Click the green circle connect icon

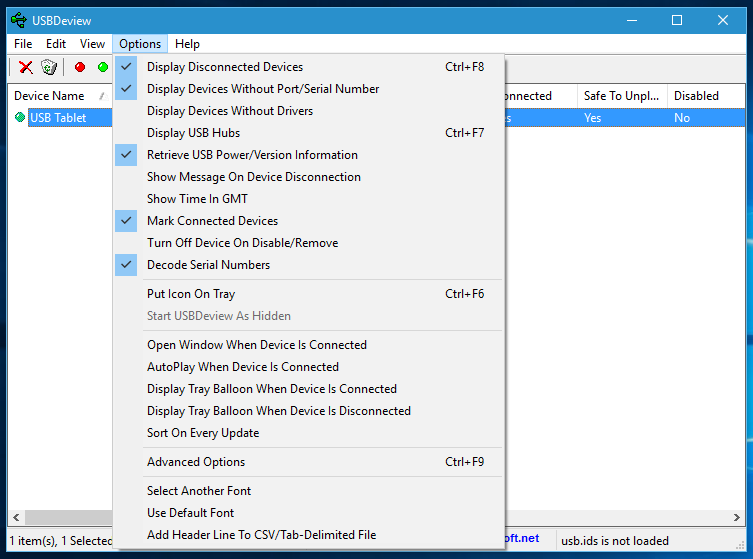click(x=103, y=67)
